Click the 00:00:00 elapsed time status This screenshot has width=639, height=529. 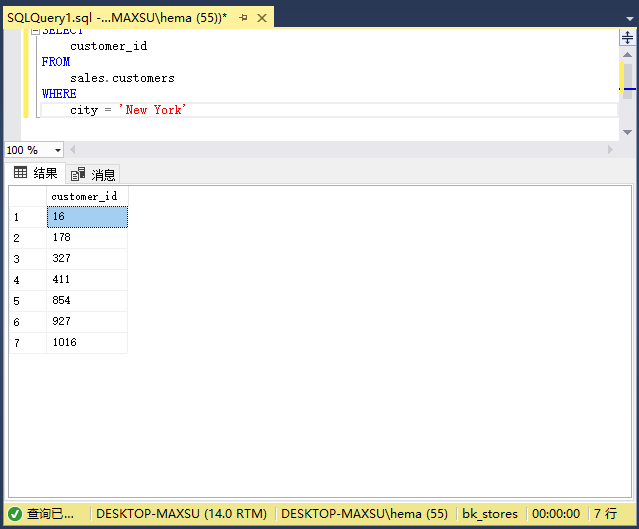[x=556, y=514]
